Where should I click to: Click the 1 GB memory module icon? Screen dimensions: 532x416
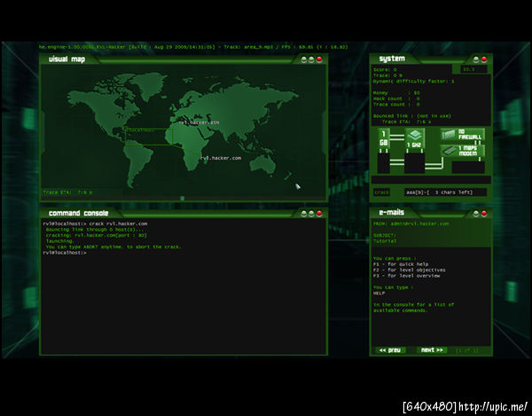383,138
